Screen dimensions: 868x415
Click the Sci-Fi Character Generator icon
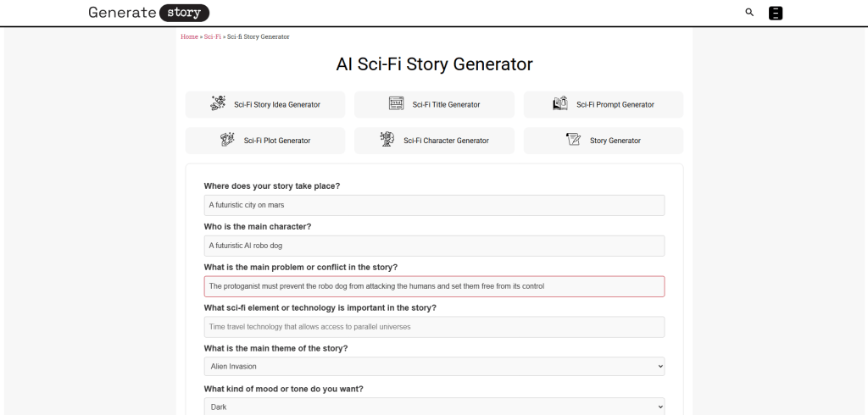[387, 140]
